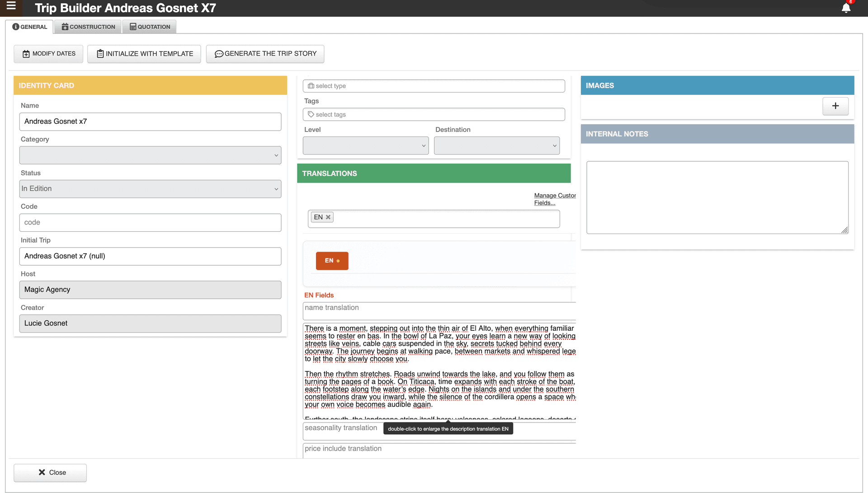The height and width of the screenshot is (493, 868).
Task: Open Manage Custom Fields link
Action: pyautogui.click(x=555, y=199)
